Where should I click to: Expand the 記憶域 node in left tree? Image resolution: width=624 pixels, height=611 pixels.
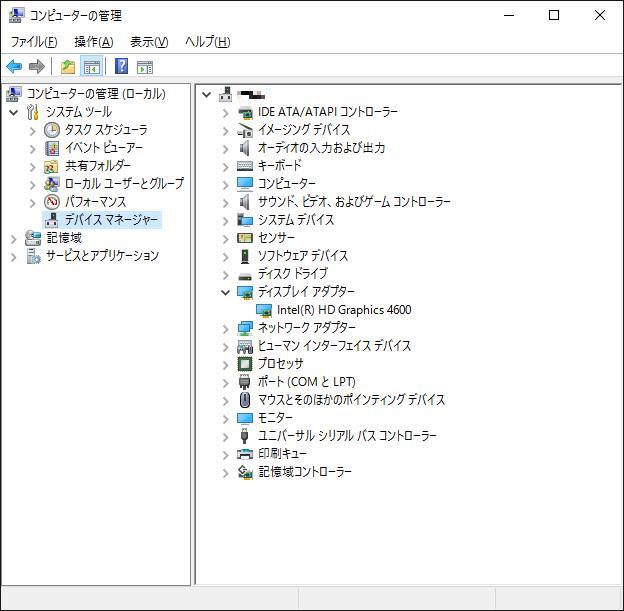point(14,239)
